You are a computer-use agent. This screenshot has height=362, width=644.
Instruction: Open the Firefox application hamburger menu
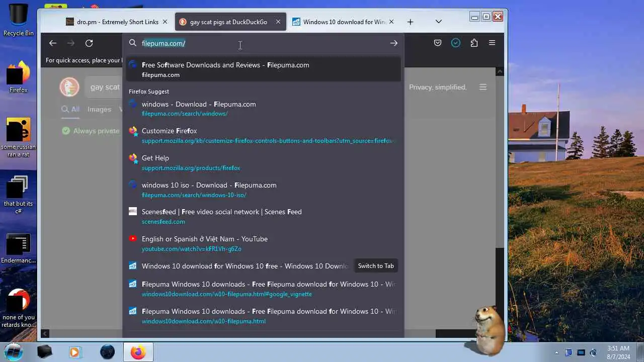[492, 43]
